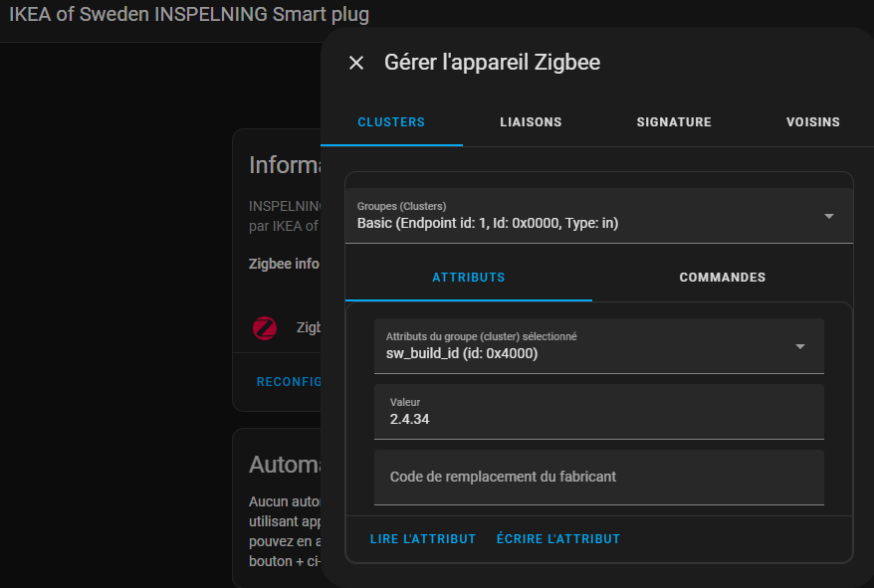Click the Gérer l'appareil Zigbee heading
874x588 pixels.
492,63
